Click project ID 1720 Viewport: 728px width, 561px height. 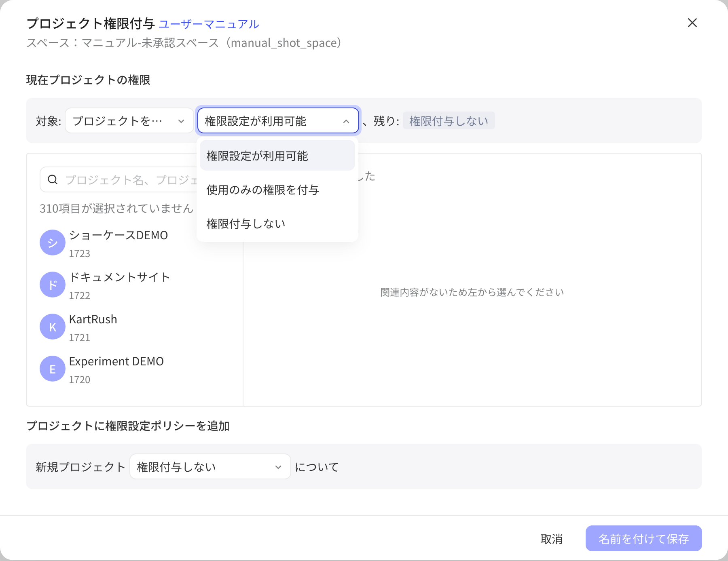[80, 380]
